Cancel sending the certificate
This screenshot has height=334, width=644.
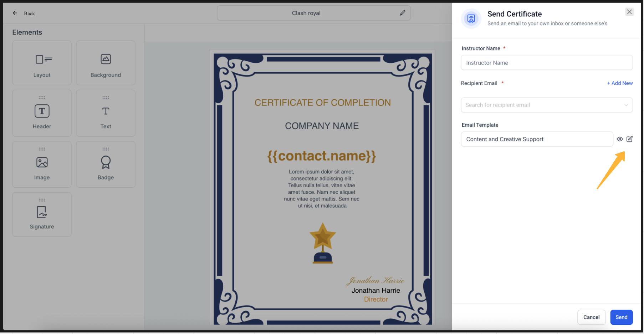click(x=591, y=317)
